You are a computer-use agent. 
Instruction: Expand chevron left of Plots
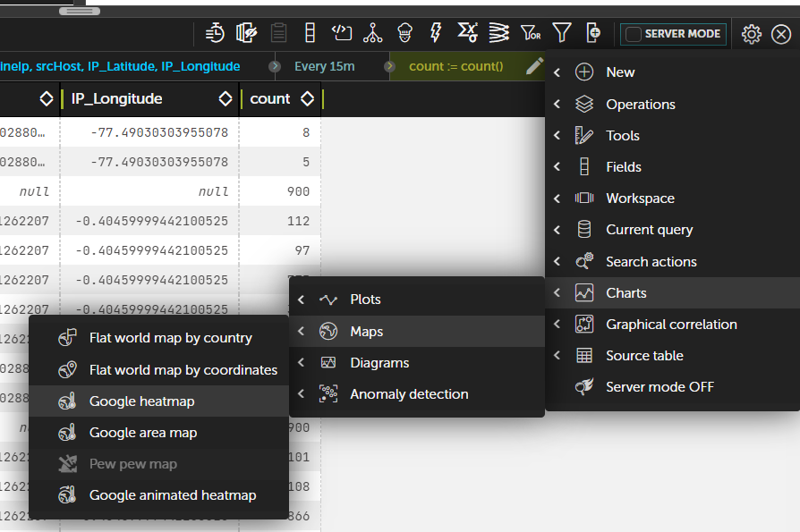tap(301, 300)
